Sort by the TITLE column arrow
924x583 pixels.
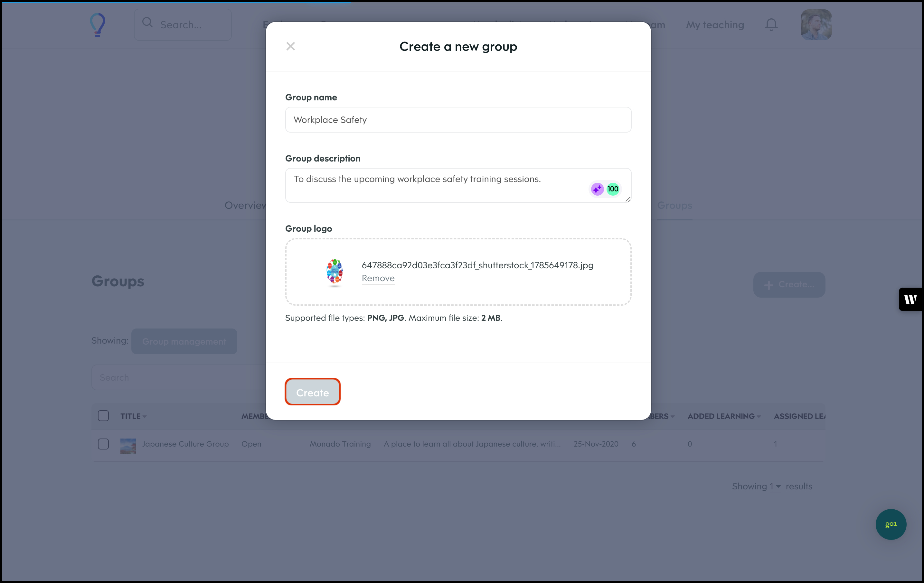(145, 417)
